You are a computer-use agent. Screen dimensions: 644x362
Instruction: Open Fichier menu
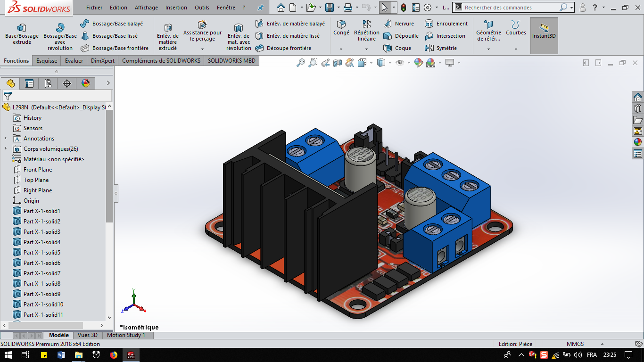pos(94,8)
